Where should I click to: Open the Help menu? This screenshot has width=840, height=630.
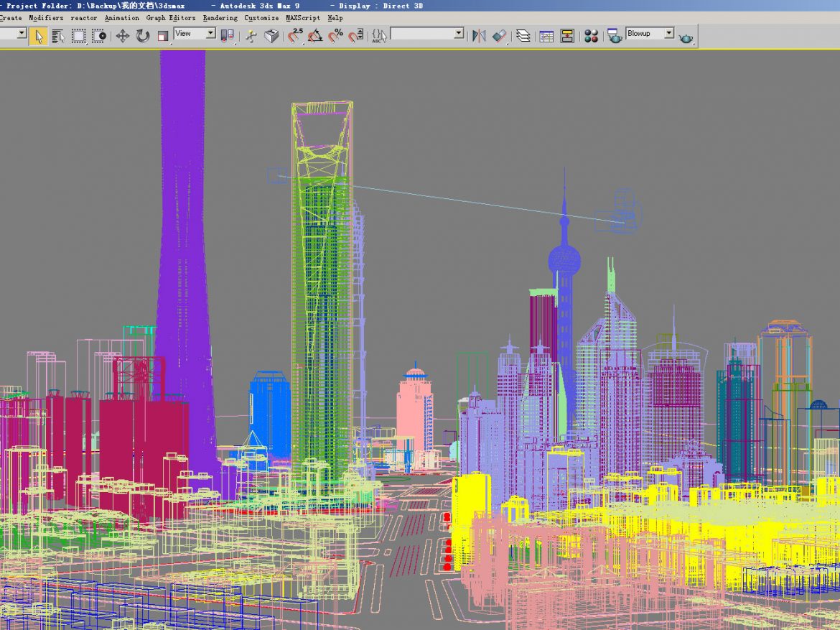click(x=335, y=18)
